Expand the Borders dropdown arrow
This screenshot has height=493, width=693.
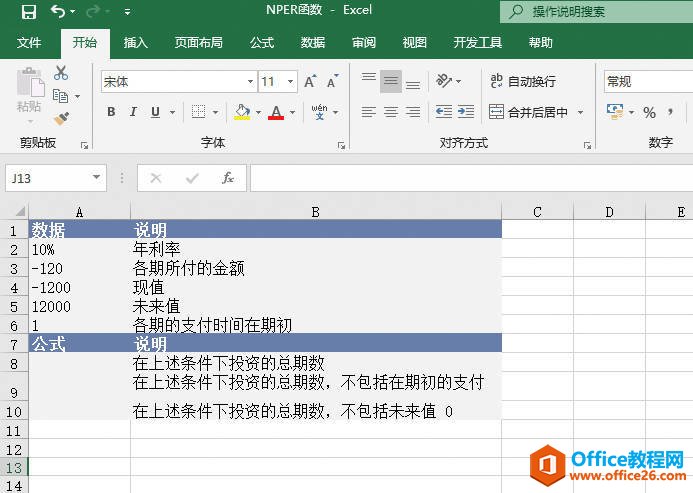click(x=216, y=112)
